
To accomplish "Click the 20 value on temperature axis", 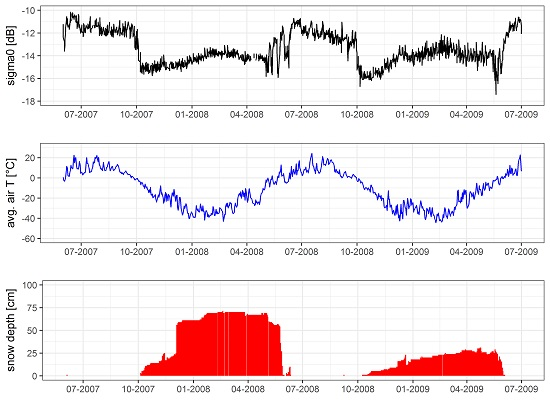I will click(x=31, y=158).
